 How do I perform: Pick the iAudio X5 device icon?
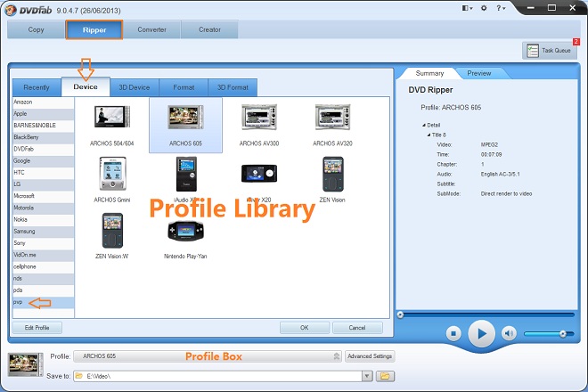click(186, 175)
